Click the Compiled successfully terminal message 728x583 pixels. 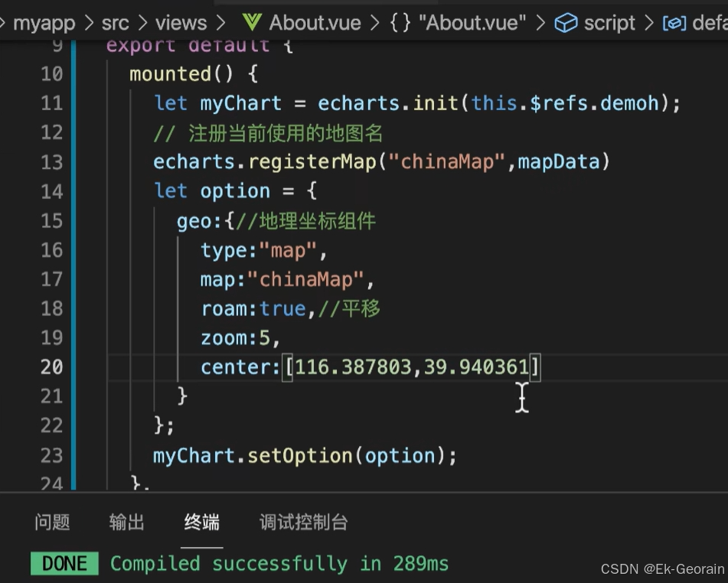(280, 563)
